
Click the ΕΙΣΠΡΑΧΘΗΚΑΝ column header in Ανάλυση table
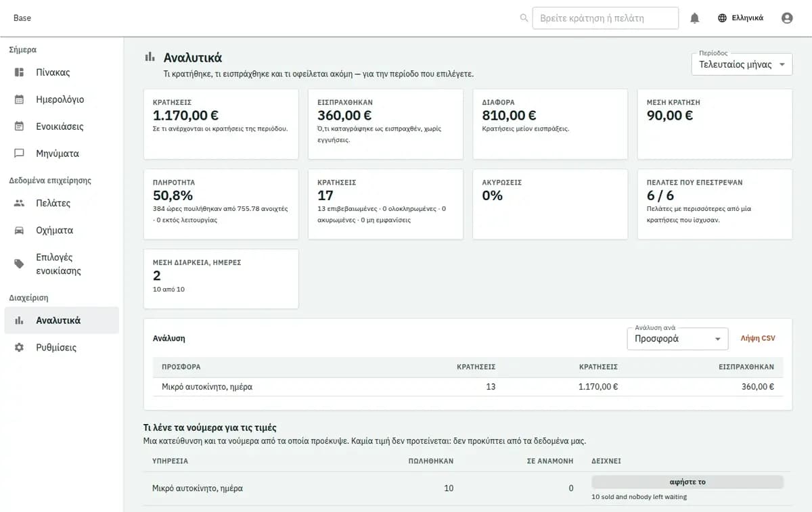click(746, 367)
